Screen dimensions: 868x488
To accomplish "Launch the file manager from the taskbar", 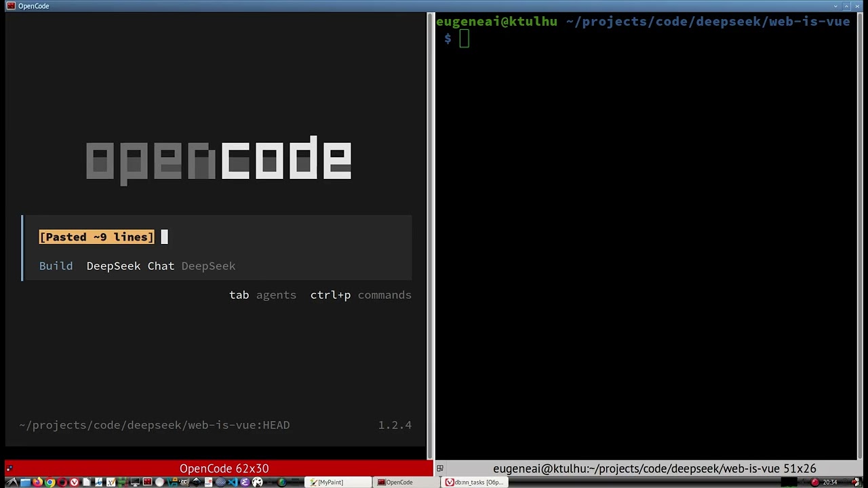I will [x=25, y=483].
